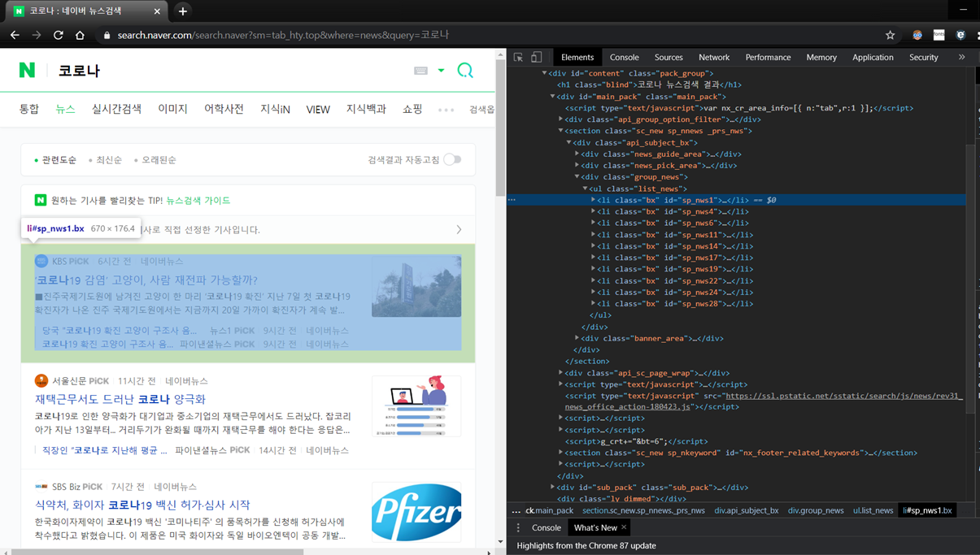
Task: Click the shield extension icon in toolbar
Action: (960, 35)
